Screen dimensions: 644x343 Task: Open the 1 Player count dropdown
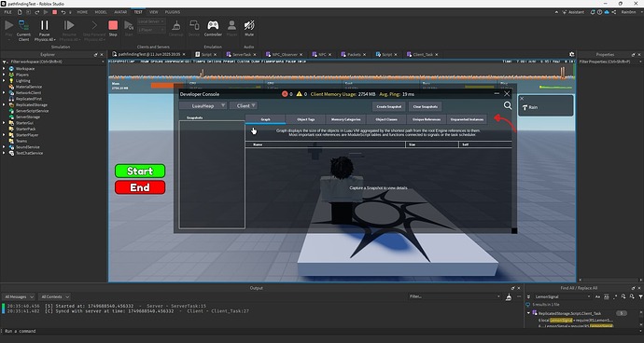[151, 30]
